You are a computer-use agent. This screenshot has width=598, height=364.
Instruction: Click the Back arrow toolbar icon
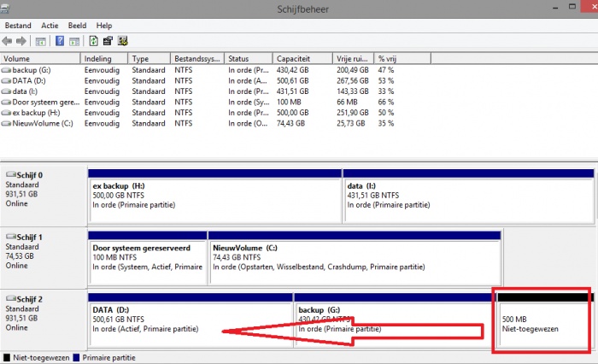(x=7, y=41)
